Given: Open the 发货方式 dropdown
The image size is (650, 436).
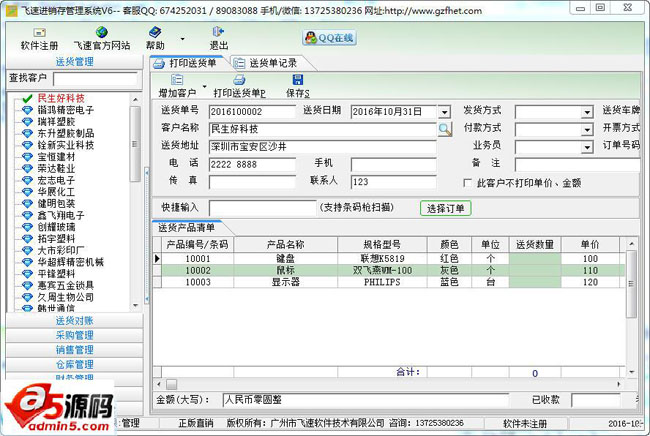Looking at the screenshot, I should (x=587, y=112).
